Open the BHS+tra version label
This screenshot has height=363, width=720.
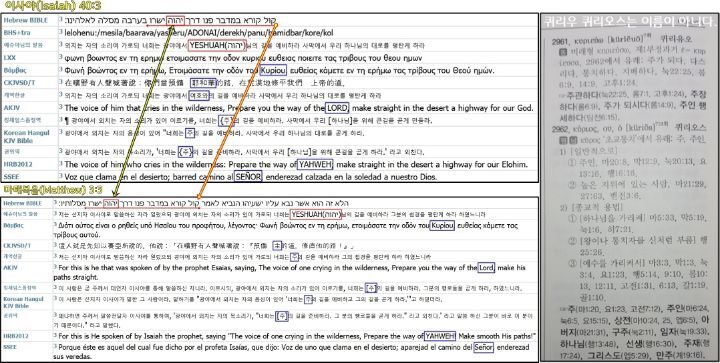(x=16, y=33)
